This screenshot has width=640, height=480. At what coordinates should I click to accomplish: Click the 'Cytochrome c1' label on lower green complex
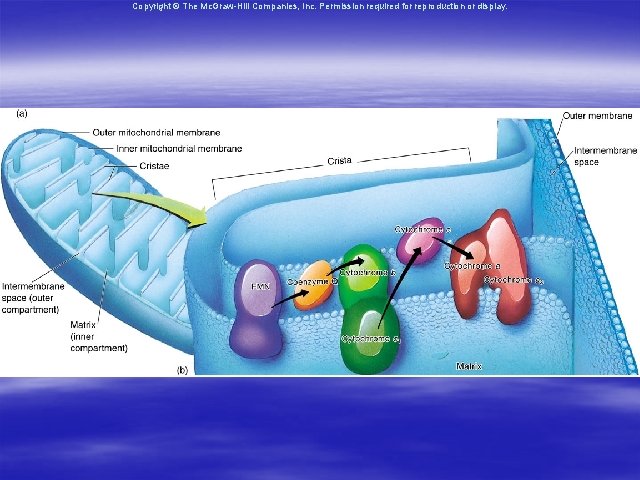[x=371, y=339]
